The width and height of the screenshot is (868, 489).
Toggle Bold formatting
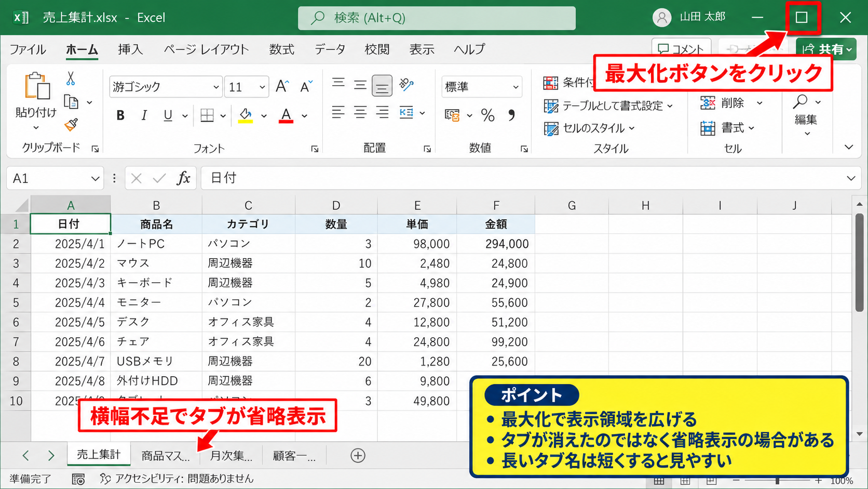(x=120, y=115)
